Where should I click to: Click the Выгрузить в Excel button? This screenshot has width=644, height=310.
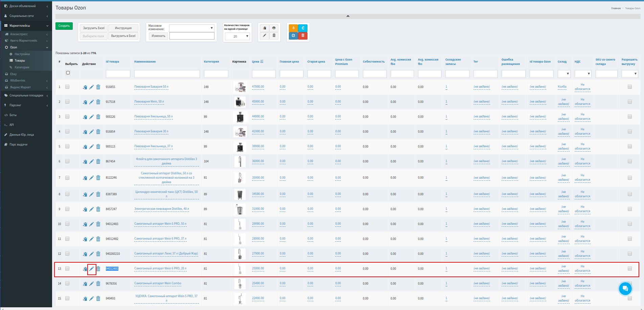coord(123,36)
